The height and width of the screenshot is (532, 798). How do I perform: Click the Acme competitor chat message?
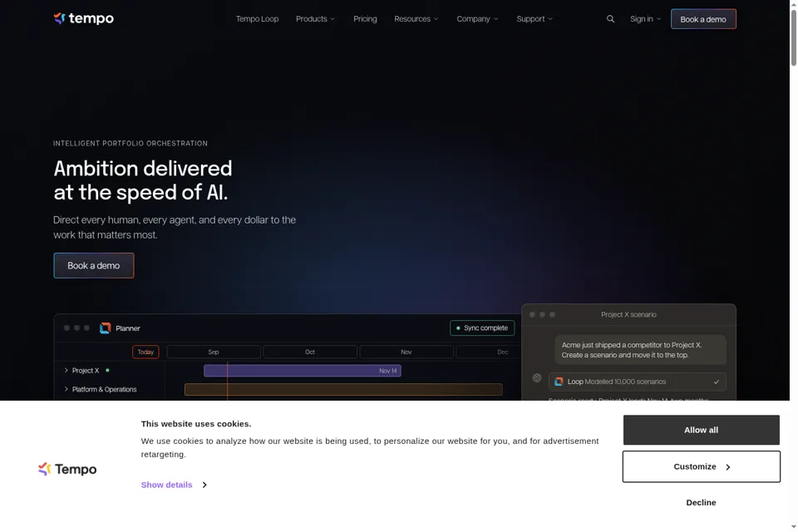pos(640,350)
